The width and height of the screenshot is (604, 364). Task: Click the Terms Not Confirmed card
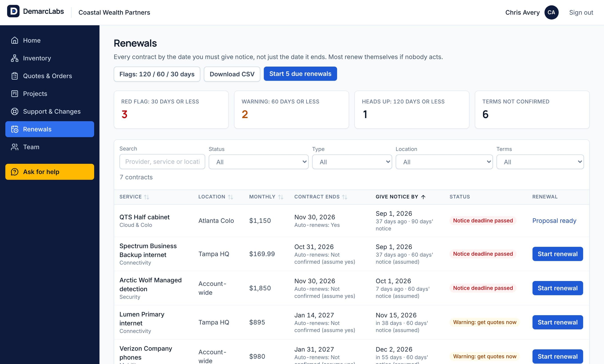click(x=532, y=110)
